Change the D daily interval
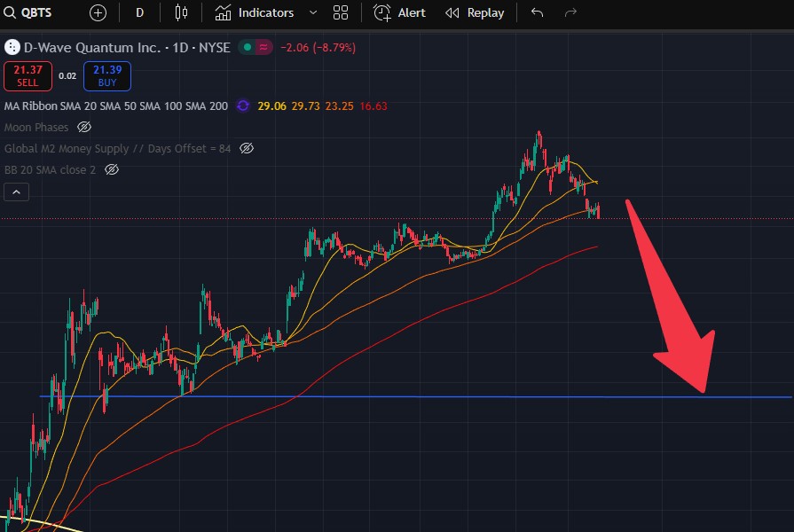This screenshot has height=532, width=794. pos(140,12)
